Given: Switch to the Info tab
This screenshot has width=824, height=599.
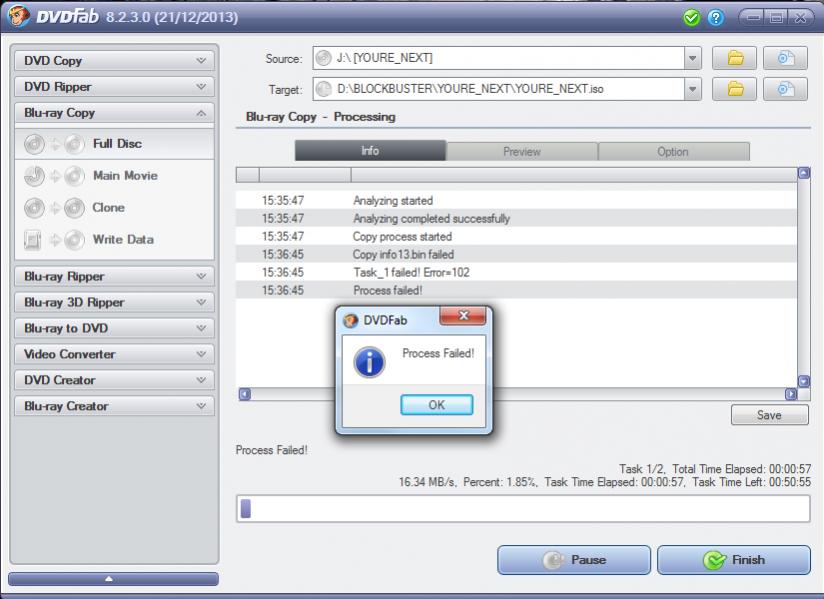Looking at the screenshot, I should coord(370,151).
